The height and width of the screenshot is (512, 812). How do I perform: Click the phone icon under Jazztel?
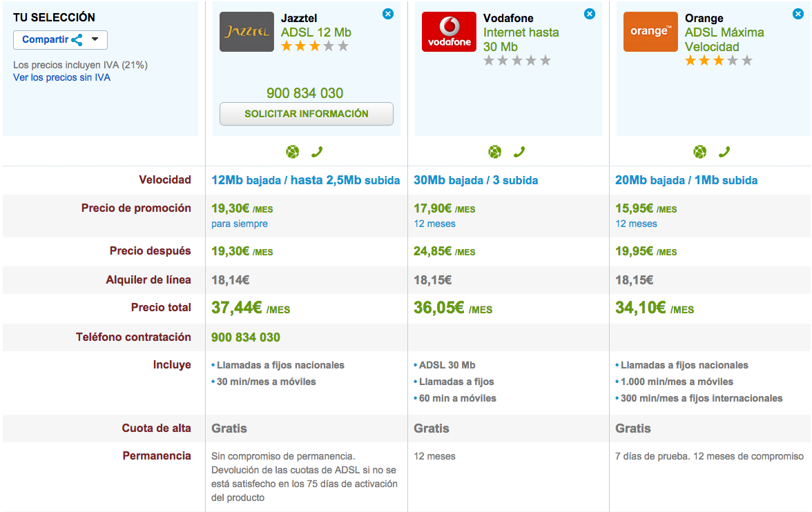click(317, 152)
